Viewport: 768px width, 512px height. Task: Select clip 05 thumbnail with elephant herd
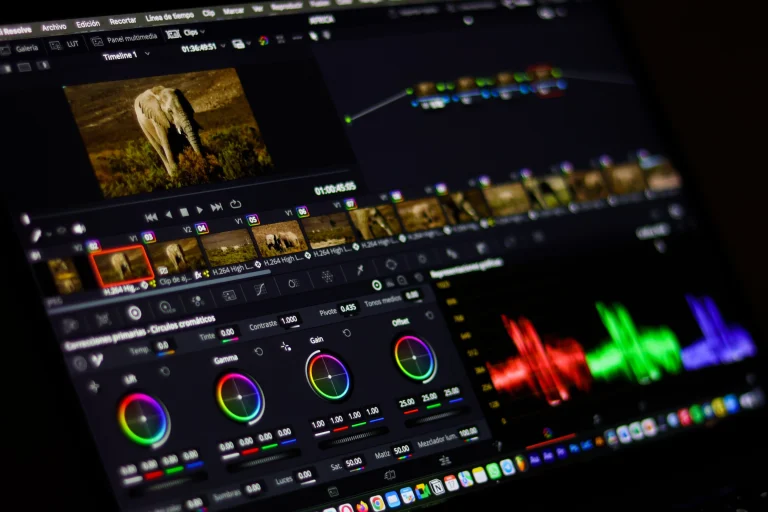click(280, 239)
